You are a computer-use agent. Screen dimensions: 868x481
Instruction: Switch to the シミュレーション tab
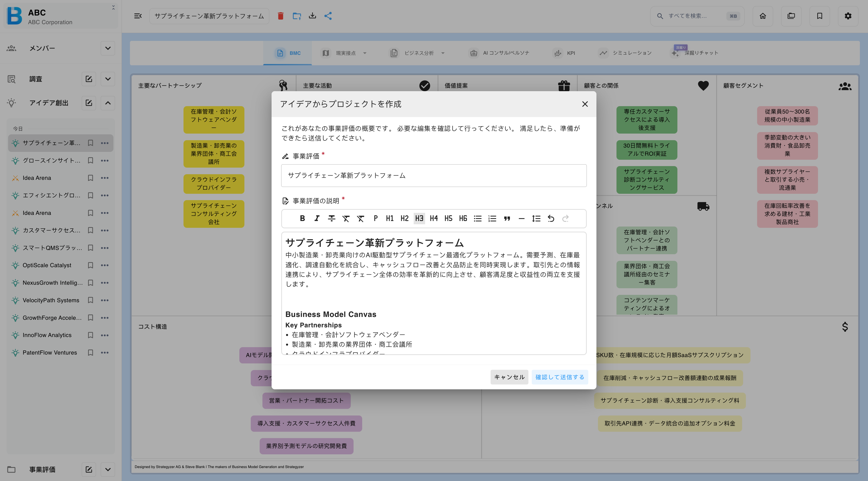click(x=625, y=53)
